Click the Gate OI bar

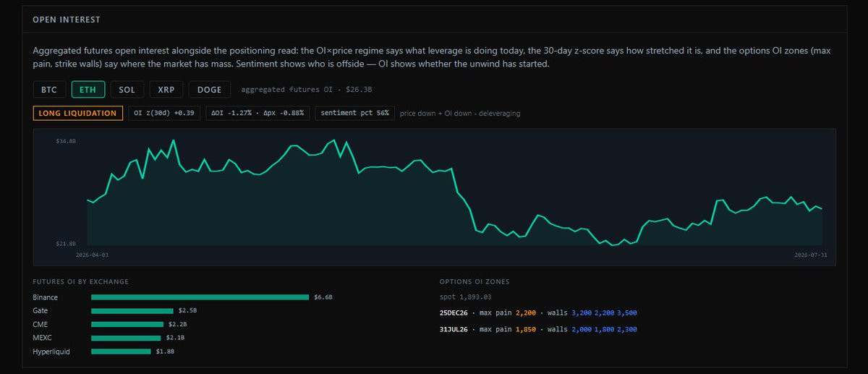click(x=132, y=310)
